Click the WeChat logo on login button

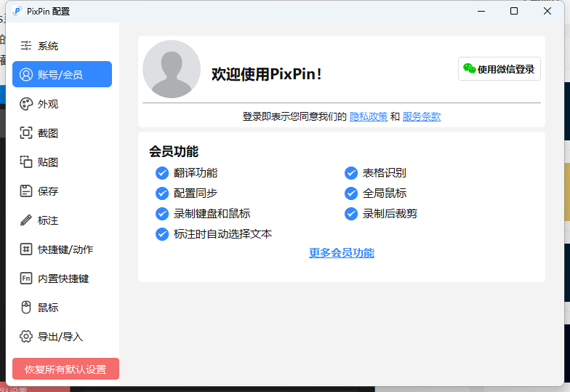470,69
